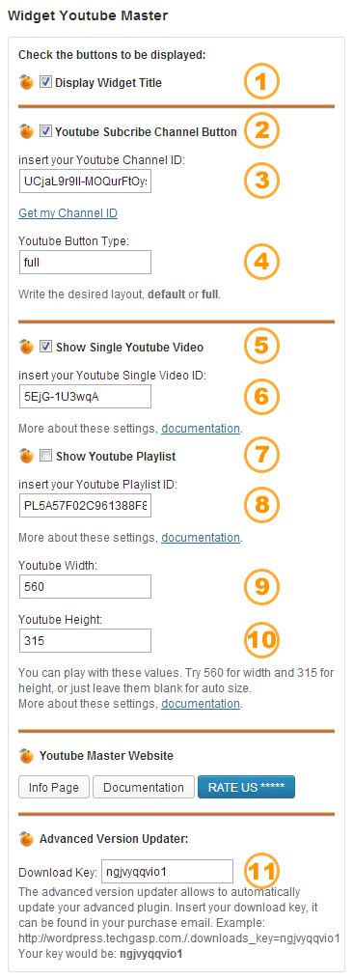Image resolution: width=353 pixels, height=980 pixels.
Task: Click the circled number 1 marker
Action: [261, 82]
